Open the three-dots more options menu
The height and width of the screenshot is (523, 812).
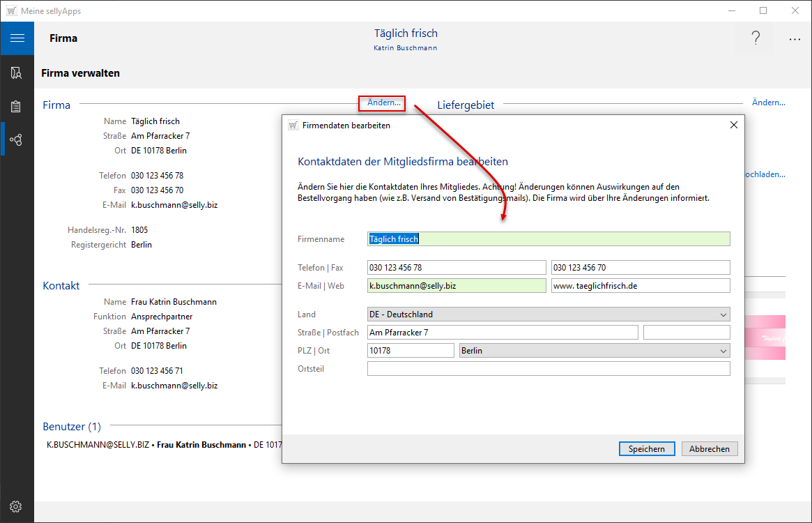795,40
